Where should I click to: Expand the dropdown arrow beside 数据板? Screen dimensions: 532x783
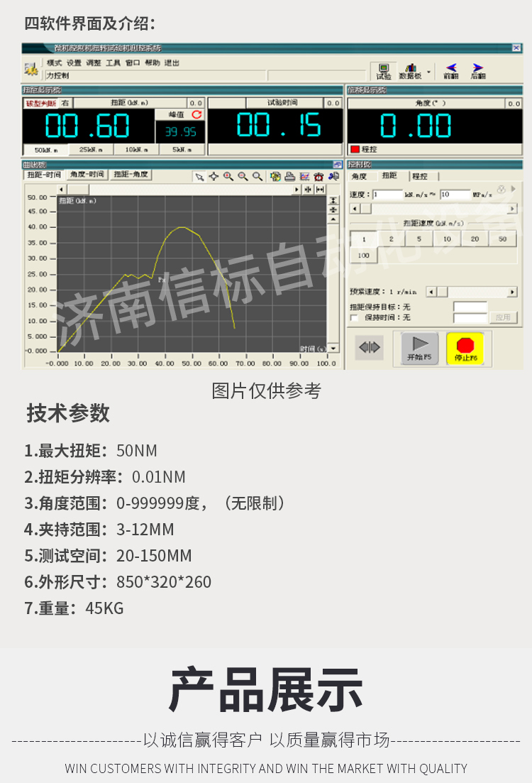tap(428, 72)
